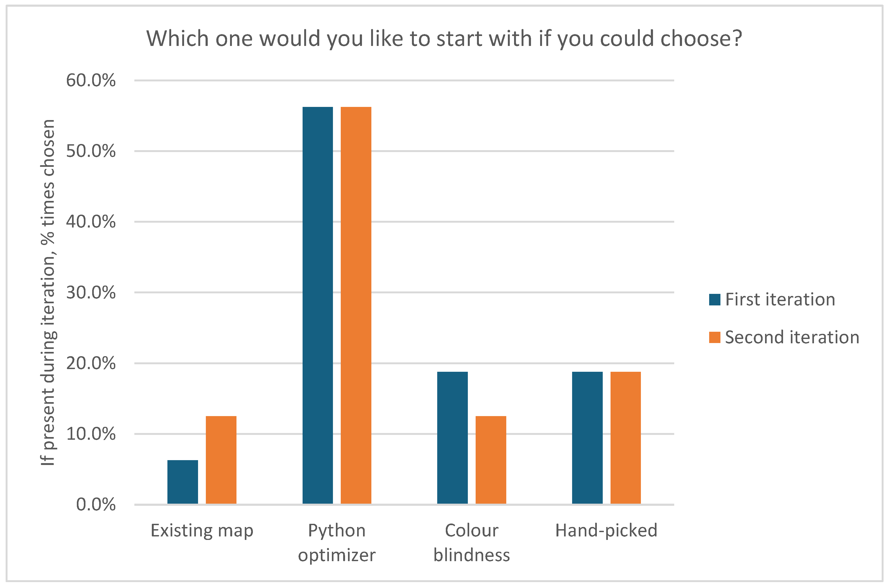890x588 pixels.
Task: Click the orange Second iteration legend swatch
Action: click(714, 337)
